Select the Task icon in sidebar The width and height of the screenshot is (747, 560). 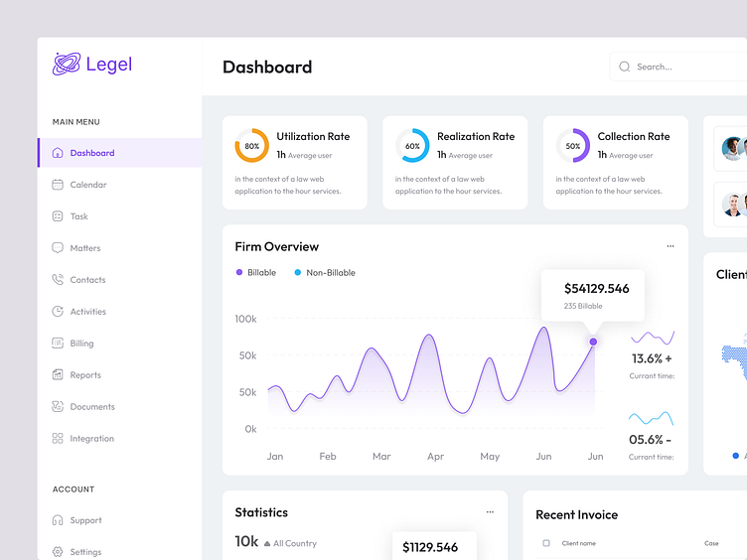tap(58, 216)
